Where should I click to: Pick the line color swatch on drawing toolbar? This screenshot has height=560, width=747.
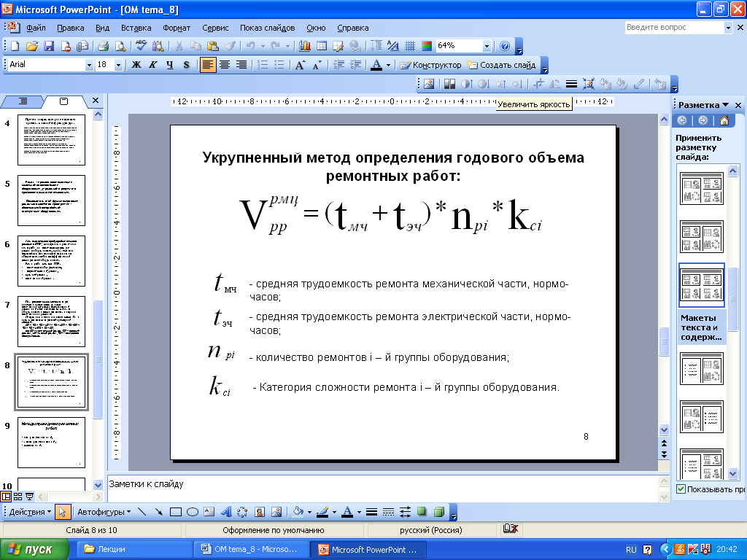click(322, 512)
